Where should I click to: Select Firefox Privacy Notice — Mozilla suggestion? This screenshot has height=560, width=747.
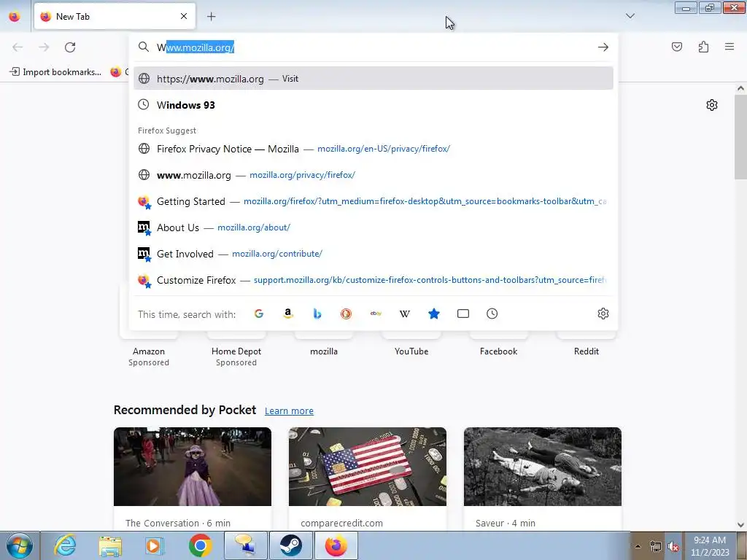tap(373, 149)
